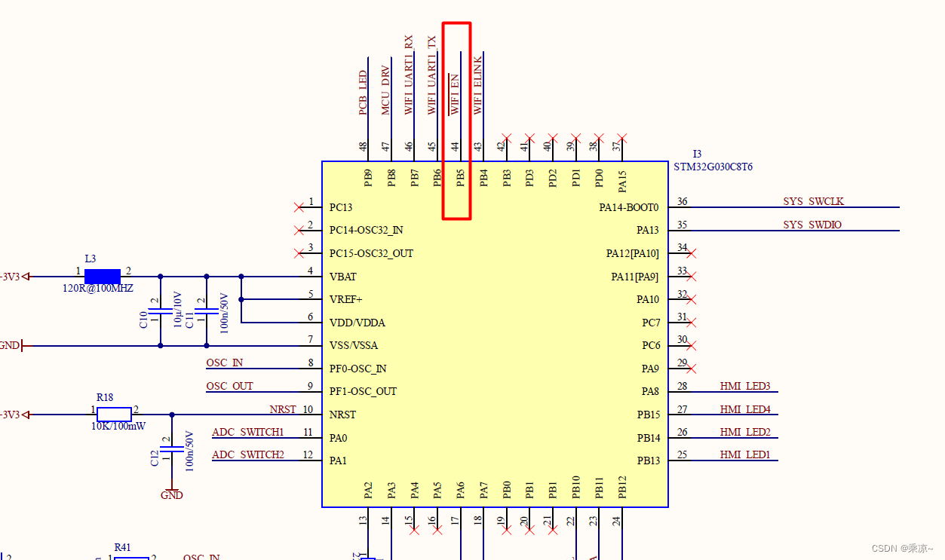Click capacitor C12 100n/50V
Screen dimensions: 945x560
pos(172,450)
